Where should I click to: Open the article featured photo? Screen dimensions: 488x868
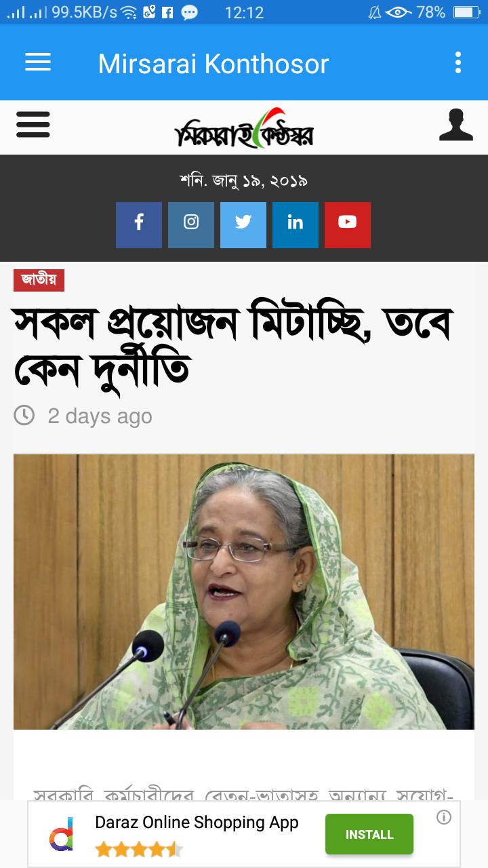click(x=244, y=592)
